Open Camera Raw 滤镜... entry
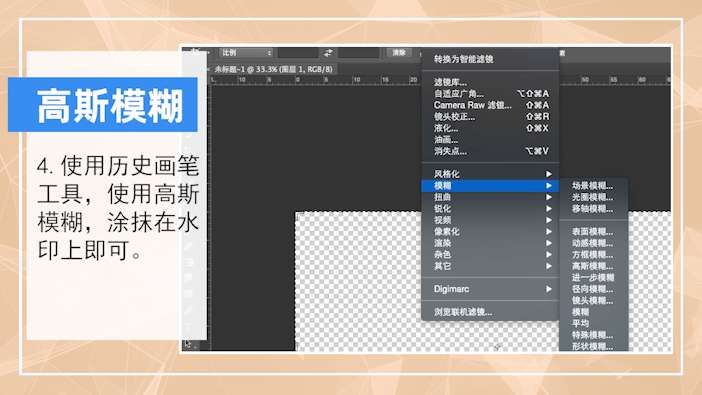The image size is (702, 395). pos(490,105)
